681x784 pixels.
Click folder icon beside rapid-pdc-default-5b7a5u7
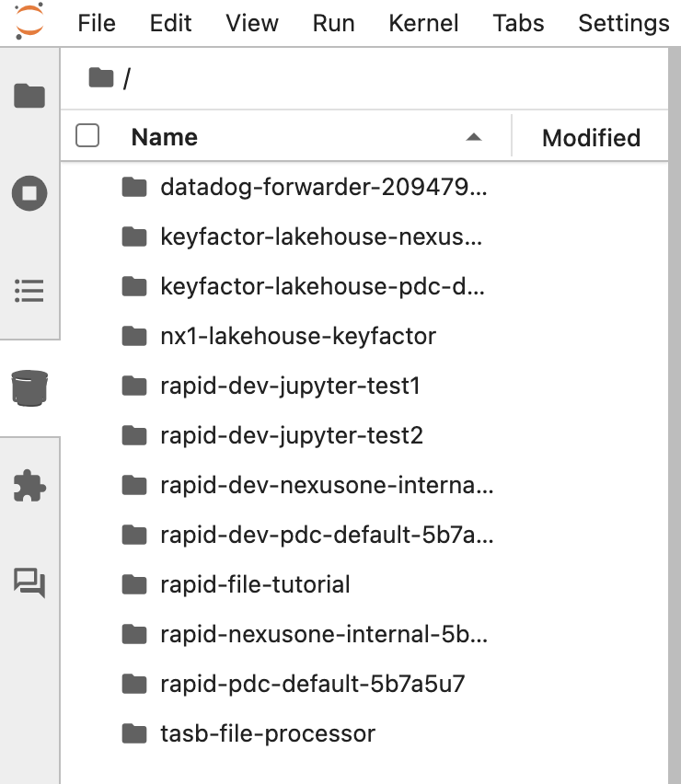(x=134, y=684)
